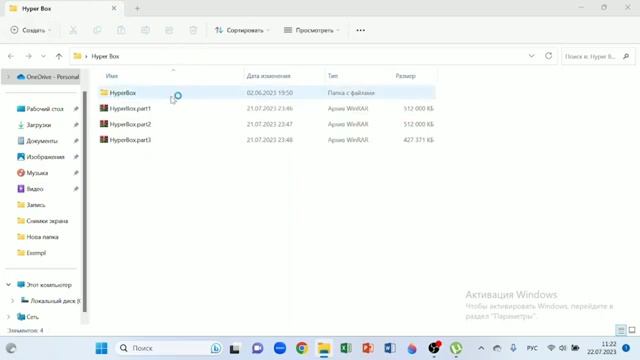
Task: Select the Hyper Box tab
Action: pos(64,9)
